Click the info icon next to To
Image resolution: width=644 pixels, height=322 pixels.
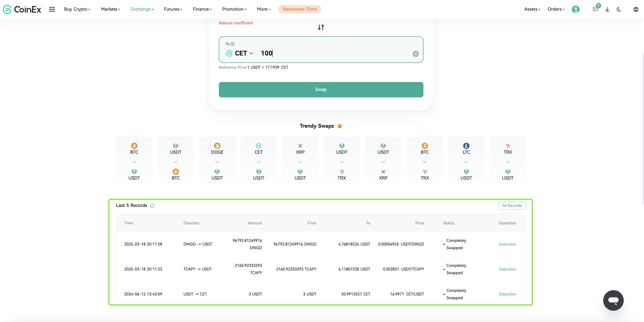(233, 44)
